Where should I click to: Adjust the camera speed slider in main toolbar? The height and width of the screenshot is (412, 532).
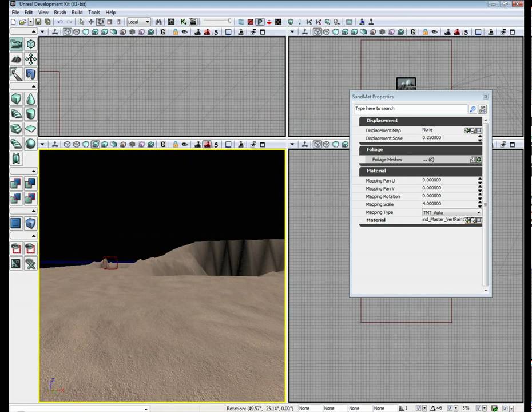tap(218, 21)
